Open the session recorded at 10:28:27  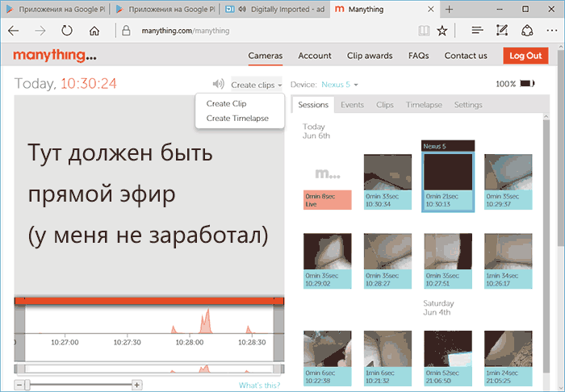387,261
